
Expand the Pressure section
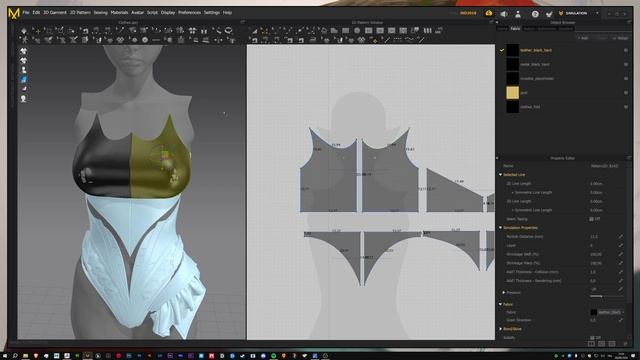[504, 293]
